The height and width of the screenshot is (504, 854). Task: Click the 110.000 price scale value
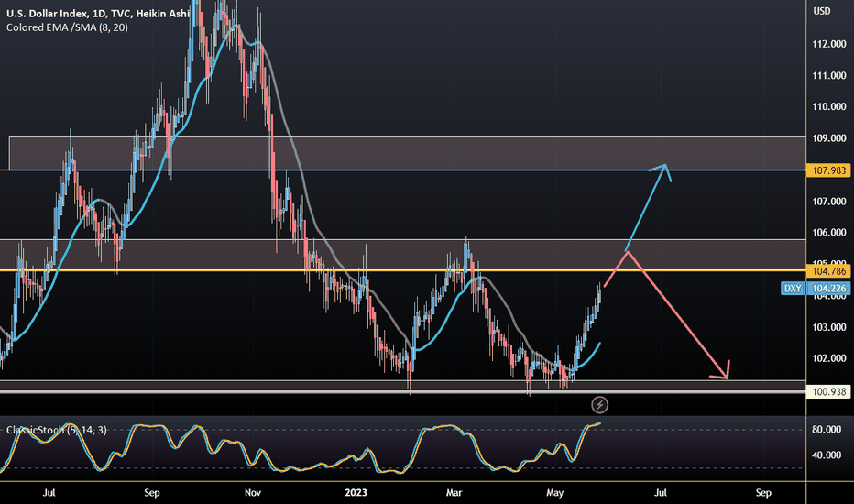(829, 107)
